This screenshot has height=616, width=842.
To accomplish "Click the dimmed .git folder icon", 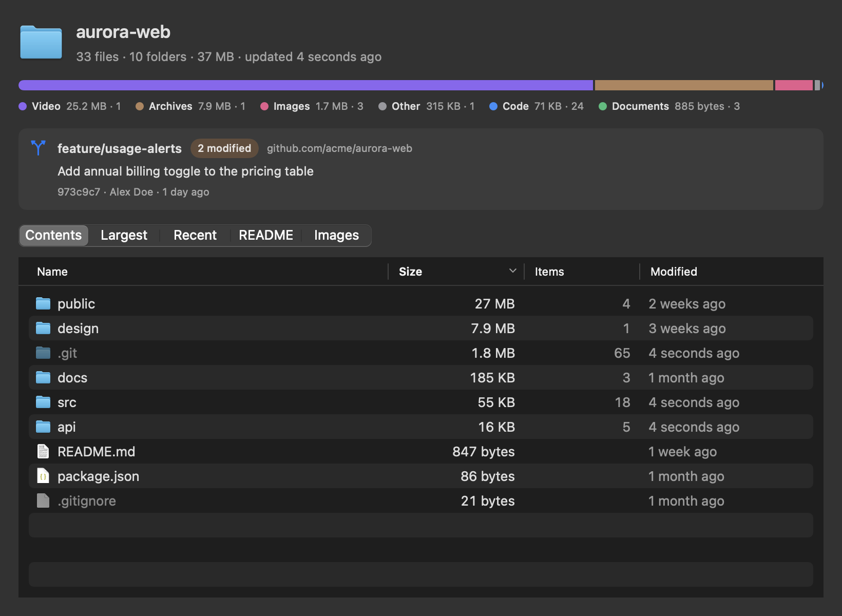I will point(43,353).
